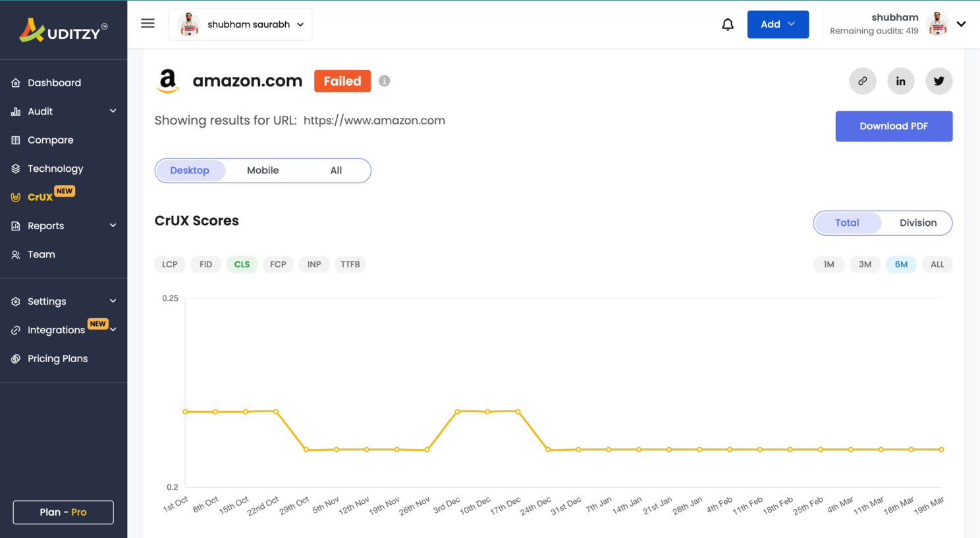
Task: Toggle the LCP metric chip
Action: point(170,265)
